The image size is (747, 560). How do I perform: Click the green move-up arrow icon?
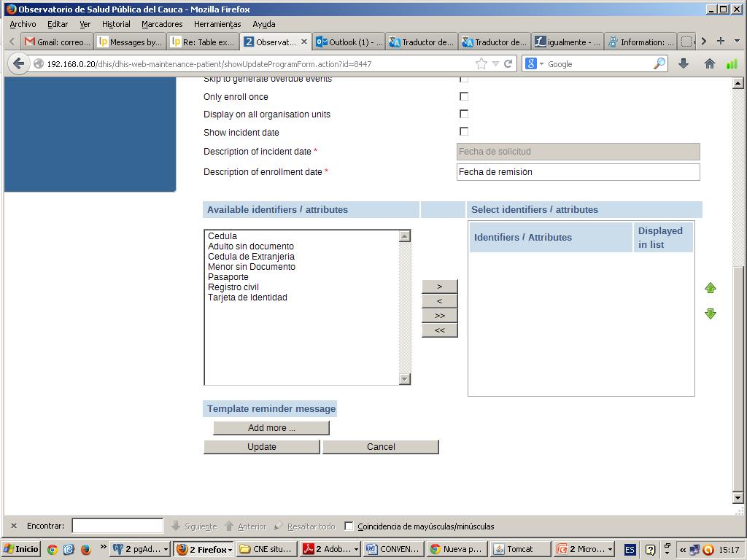click(710, 289)
